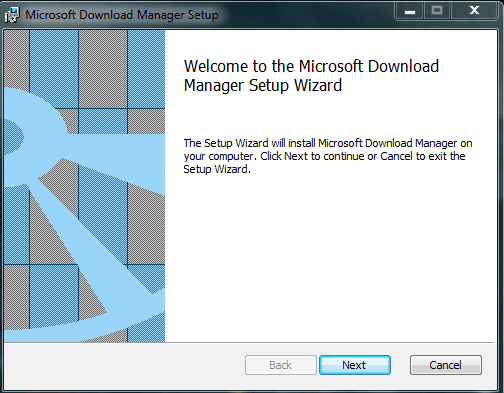The width and height of the screenshot is (504, 393).
Task: Minimize the Setup window
Action: coord(410,11)
